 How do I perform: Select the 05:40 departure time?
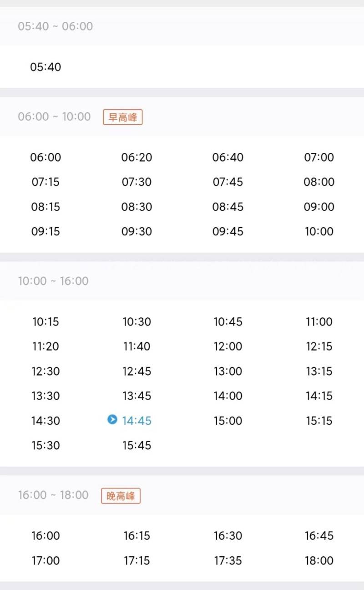[45, 67]
